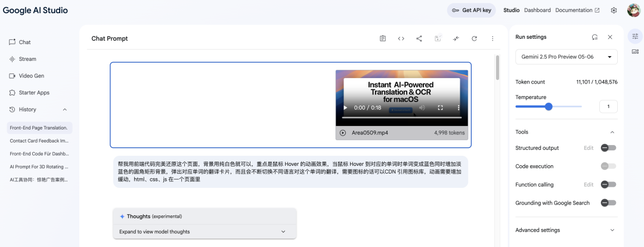Click the user profile avatar
Screen dimensions: 644x247
click(633, 10)
